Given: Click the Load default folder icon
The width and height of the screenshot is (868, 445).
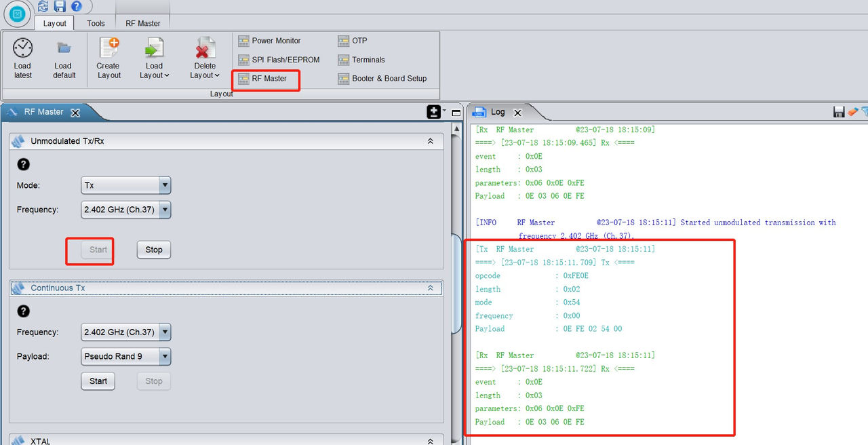Looking at the screenshot, I should (64, 48).
